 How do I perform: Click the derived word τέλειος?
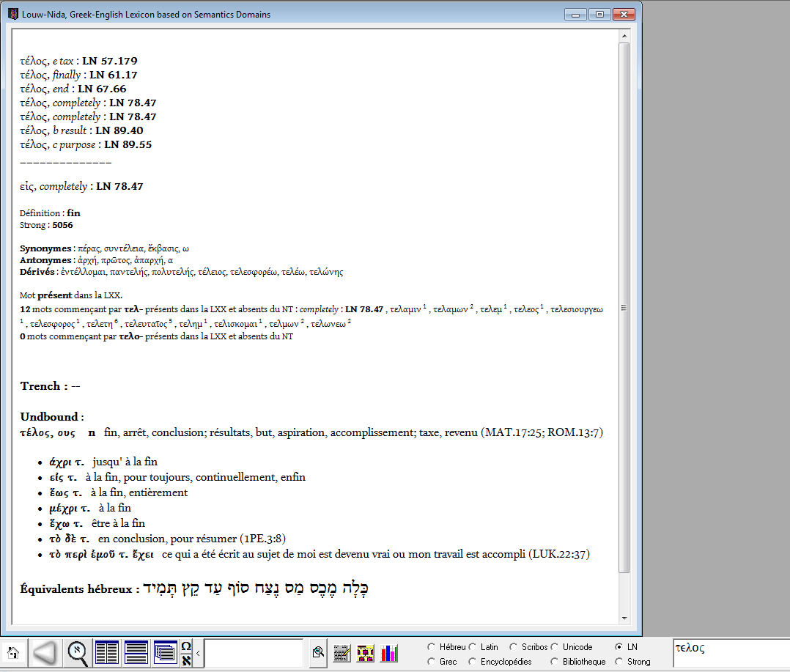[212, 272]
